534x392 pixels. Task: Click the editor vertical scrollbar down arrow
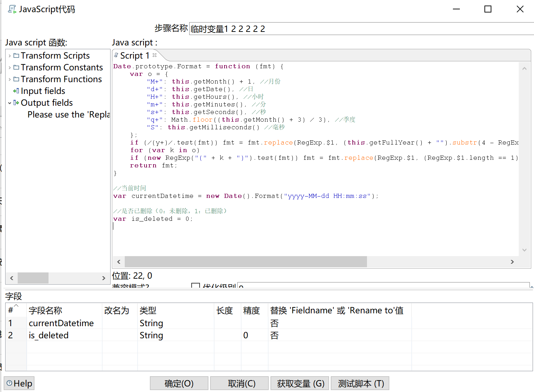524,250
